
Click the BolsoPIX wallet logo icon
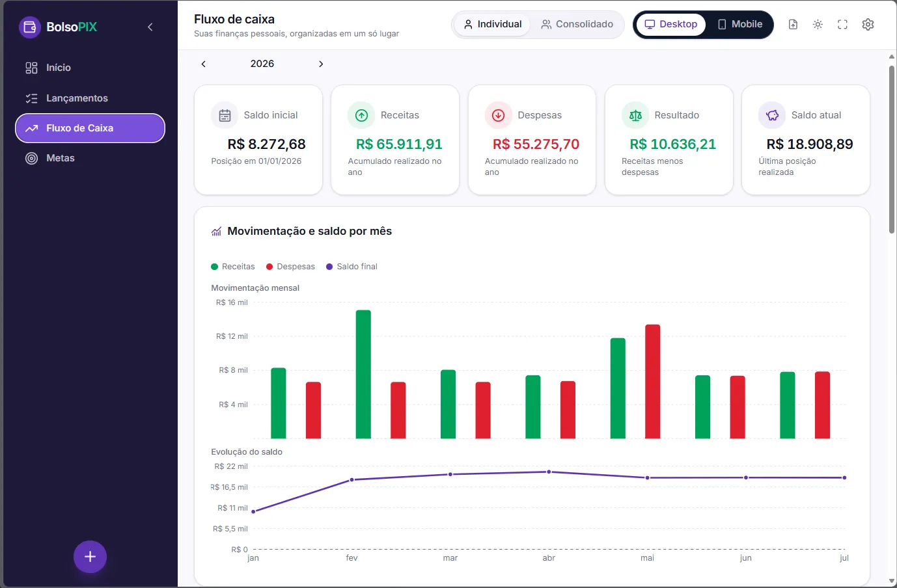[x=30, y=27]
